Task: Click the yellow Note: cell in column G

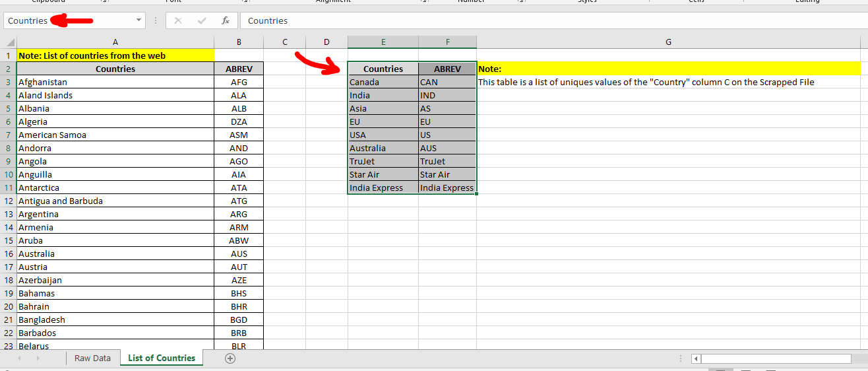Action: (x=668, y=69)
